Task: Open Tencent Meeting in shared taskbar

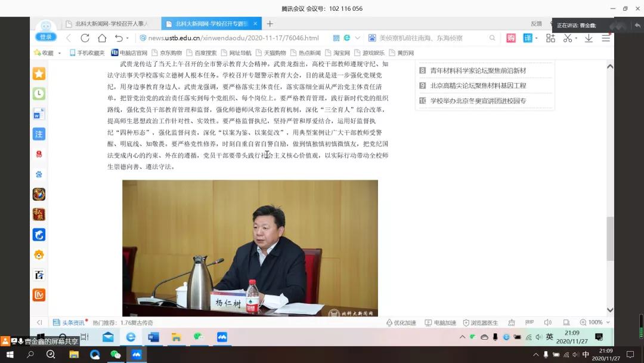Action: [x=222, y=337]
